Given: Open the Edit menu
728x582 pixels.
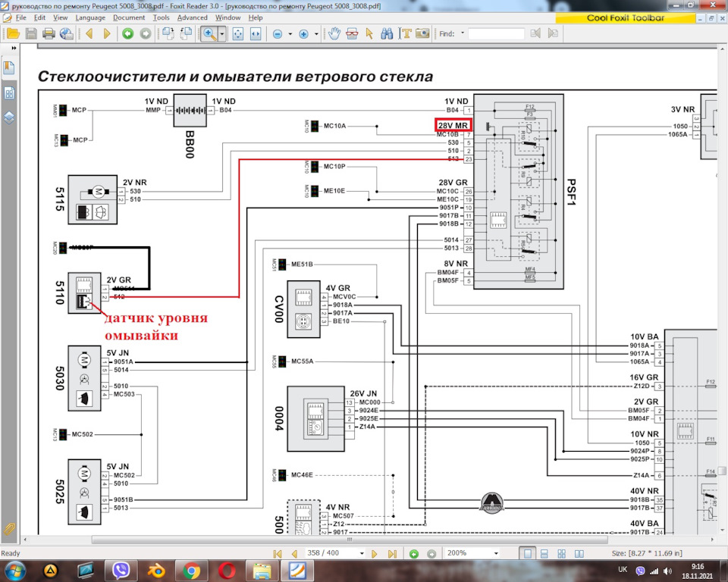Looking at the screenshot, I should pos(39,17).
